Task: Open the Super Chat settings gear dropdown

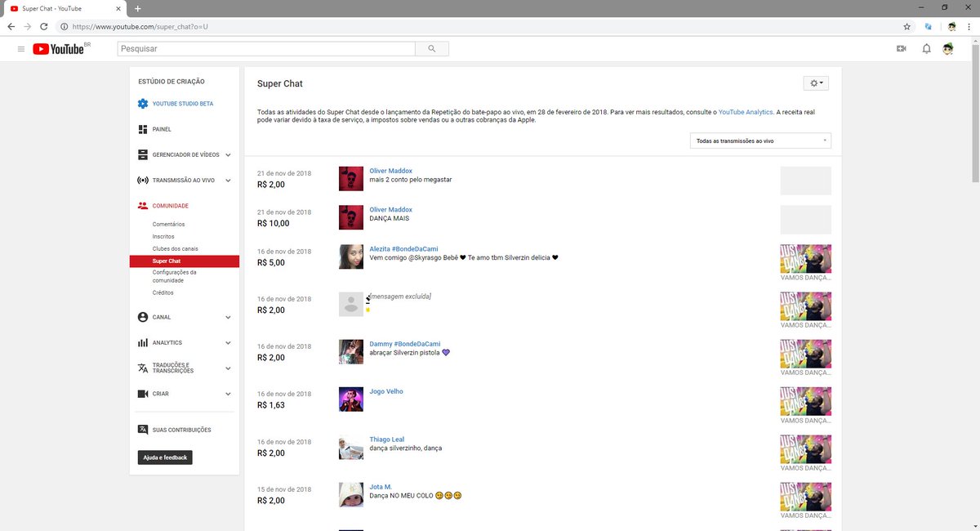Action: click(817, 83)
